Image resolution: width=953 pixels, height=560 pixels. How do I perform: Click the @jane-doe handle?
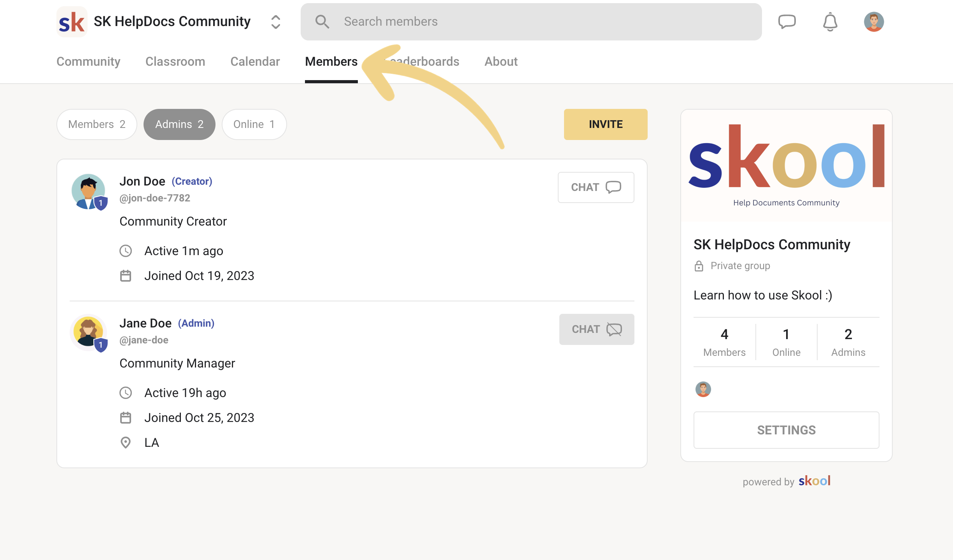(144, 340)
